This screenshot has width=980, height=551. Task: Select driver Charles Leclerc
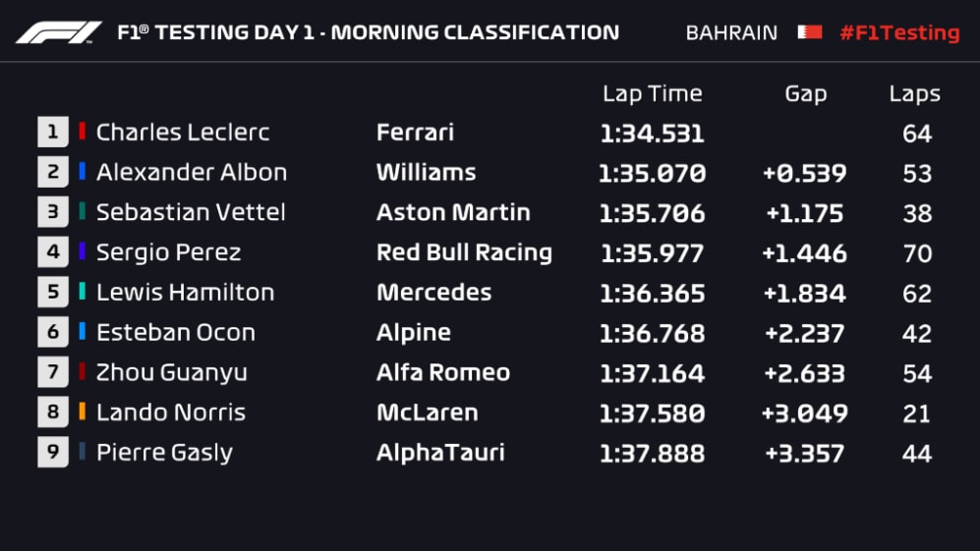pos(183,133)
